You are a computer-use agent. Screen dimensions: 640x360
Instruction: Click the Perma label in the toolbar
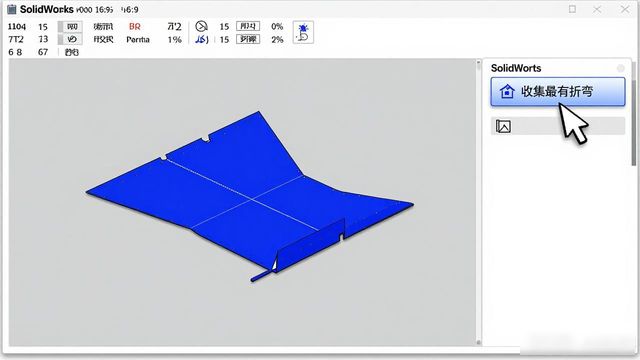pos(138,40)
